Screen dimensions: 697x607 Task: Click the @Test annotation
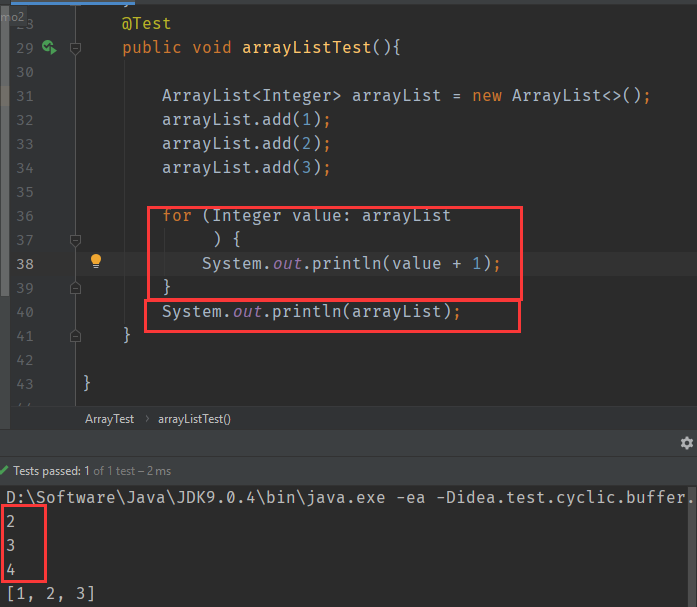146,24
